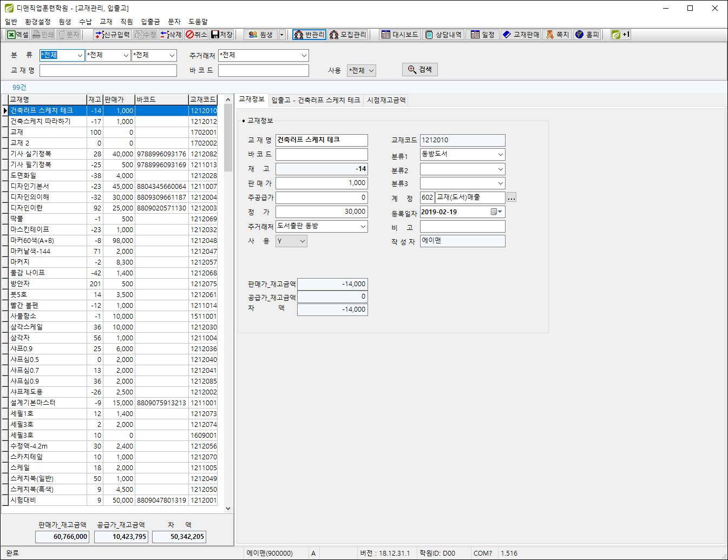Select the 샤프제도용 row
Image resolution: width=728 pixels, height=560 pixels.
pos(113,392)
